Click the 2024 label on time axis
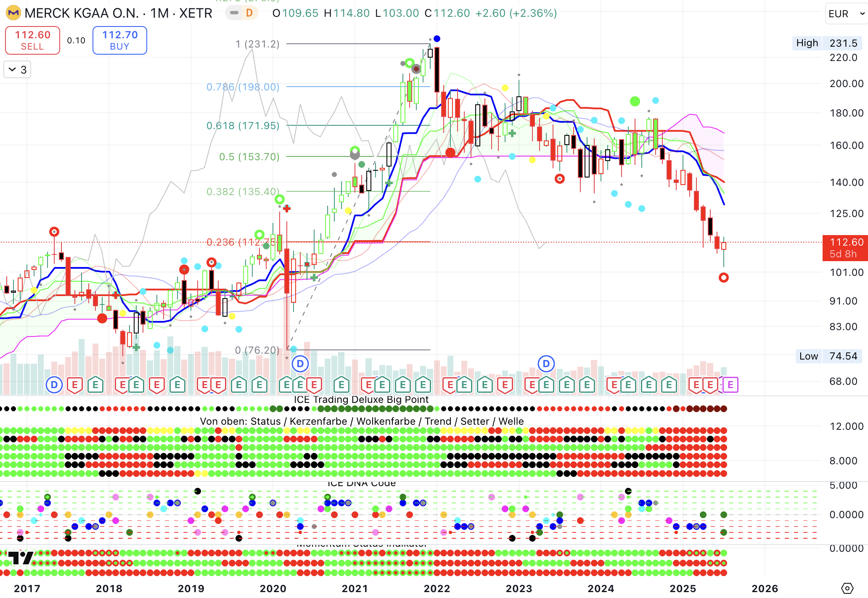The image size is (868, 598). click(x=601, y=588)
